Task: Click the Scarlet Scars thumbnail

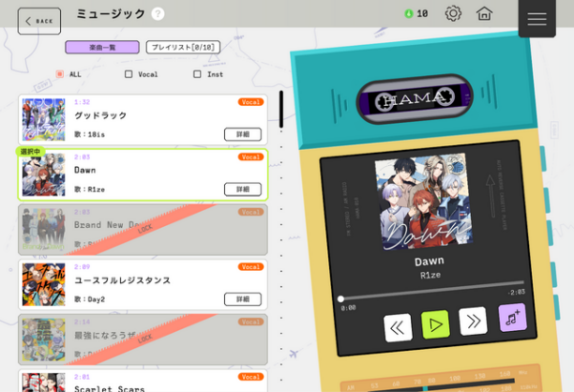Action: [x=44, y=382]
